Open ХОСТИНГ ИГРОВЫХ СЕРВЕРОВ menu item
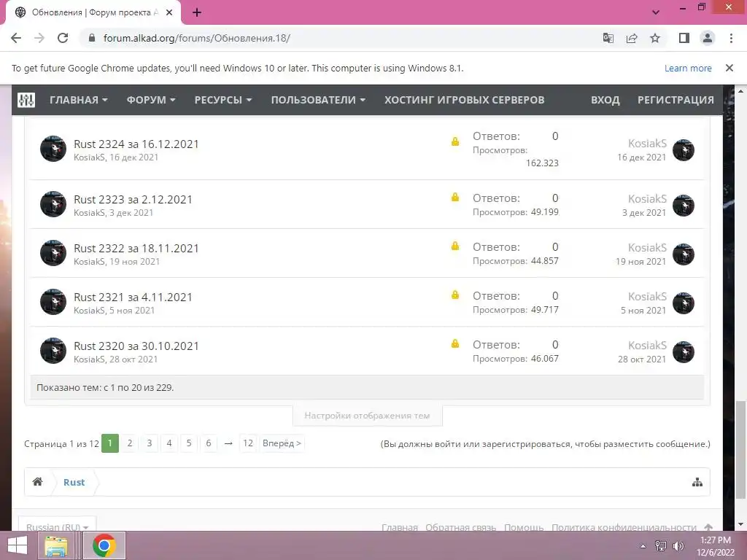The width and height of the screenshot is (747, 560). [x=465, y=100]
